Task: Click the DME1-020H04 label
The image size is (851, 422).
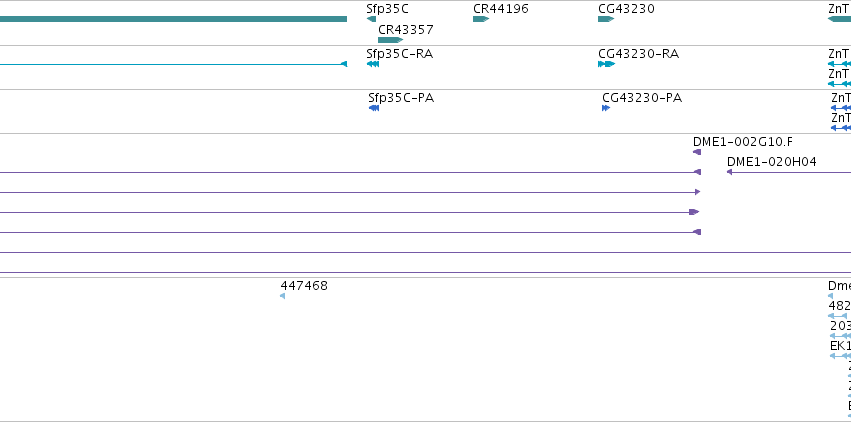Action: [771, 162]
